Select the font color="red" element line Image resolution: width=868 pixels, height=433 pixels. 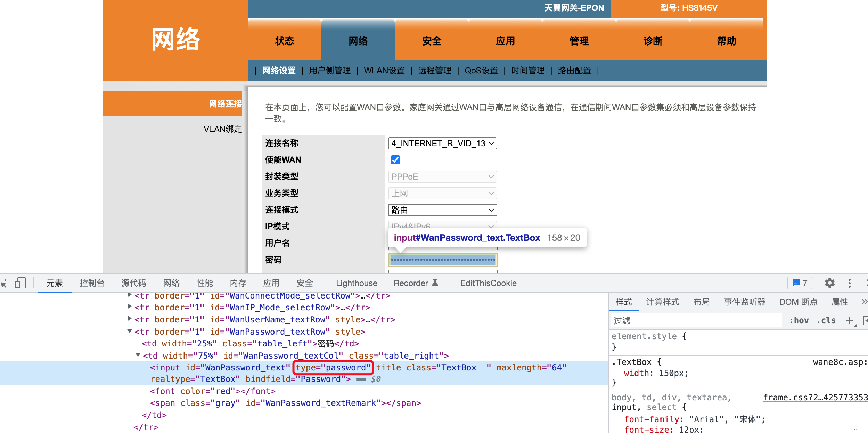click(213, 391)
